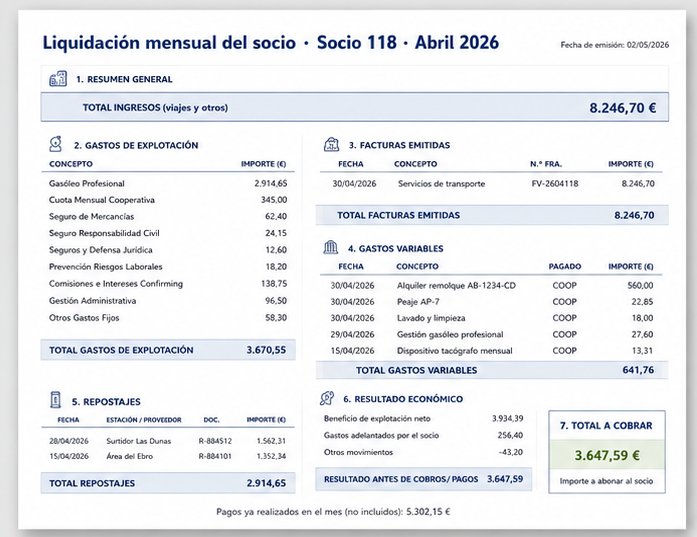Image resolution: width=697 pixels, height=537 pixels.
Task: Click the total ingresos value 8.246,70 €
Action: [622, 108]
